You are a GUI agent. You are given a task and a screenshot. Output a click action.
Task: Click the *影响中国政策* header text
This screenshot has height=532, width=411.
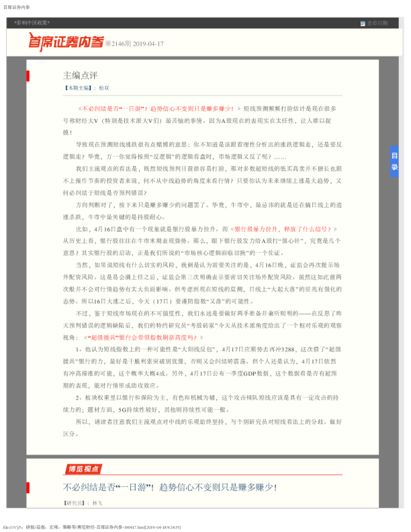point(32,23)
